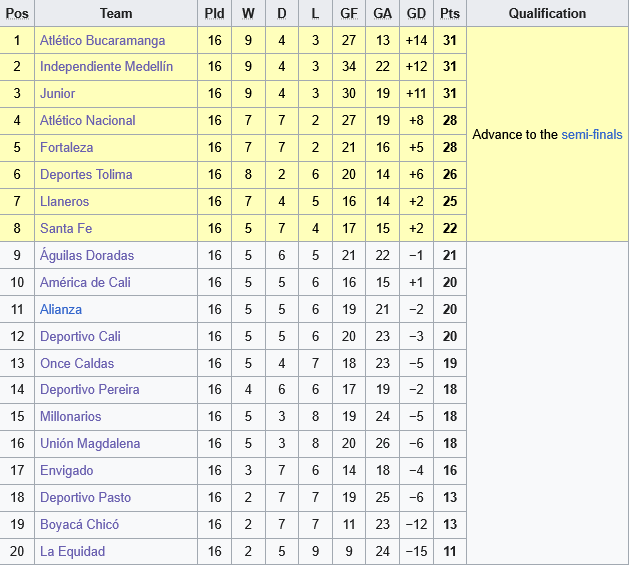Open the Alianza team link
This screenshot has width=632, height=567.
coord(61,310)
